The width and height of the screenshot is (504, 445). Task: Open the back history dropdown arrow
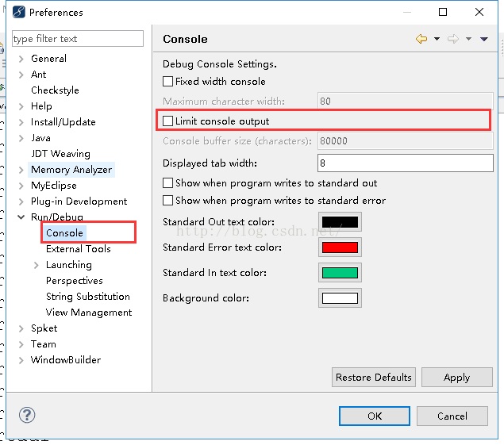click(x=437, y=39)
